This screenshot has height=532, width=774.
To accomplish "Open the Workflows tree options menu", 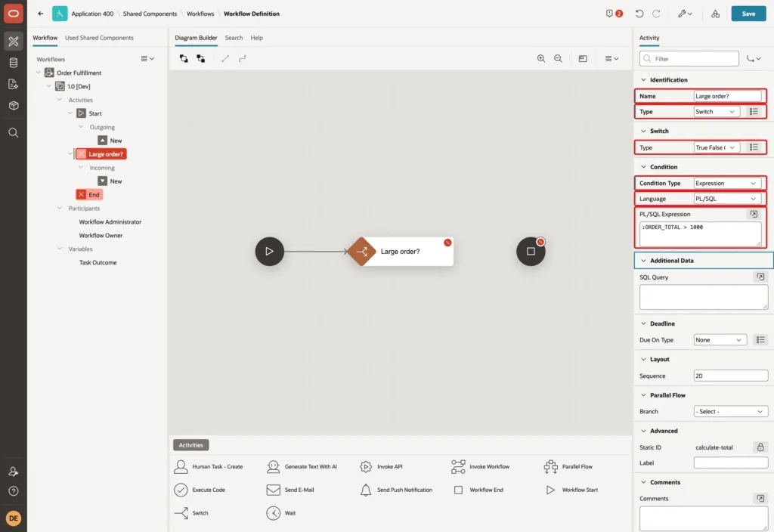I will coord(147,58).
